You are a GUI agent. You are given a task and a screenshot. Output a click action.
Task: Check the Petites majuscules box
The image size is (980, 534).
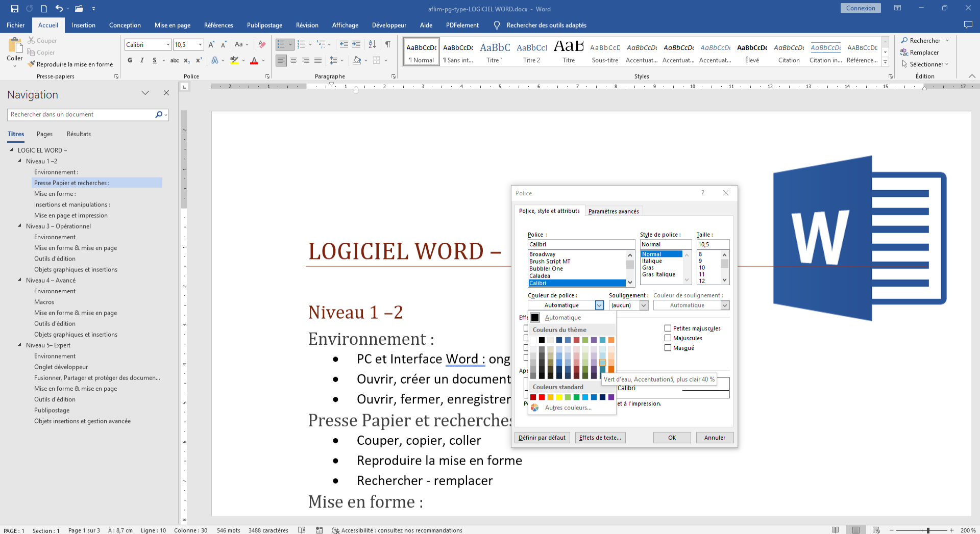click(668, 328)
